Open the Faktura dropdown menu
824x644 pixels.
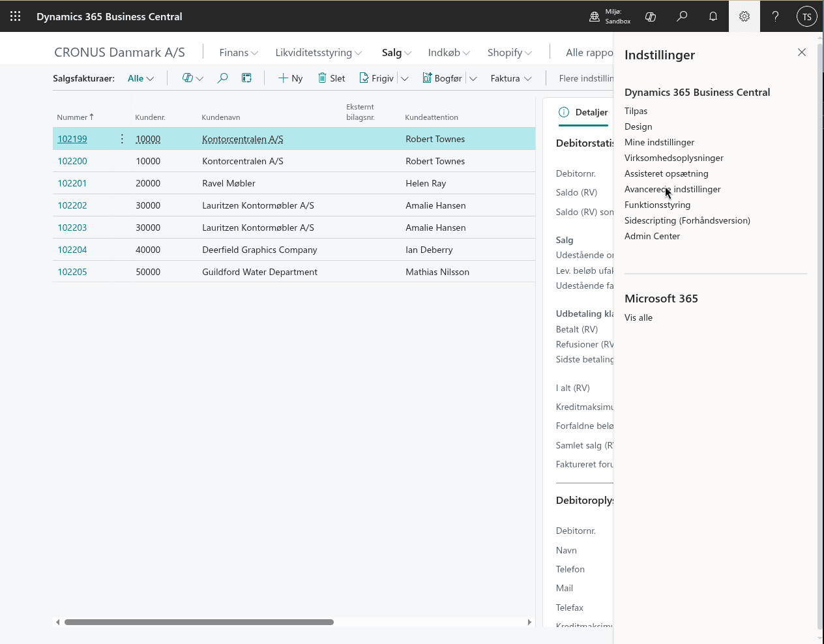click(x=511, y=78)
